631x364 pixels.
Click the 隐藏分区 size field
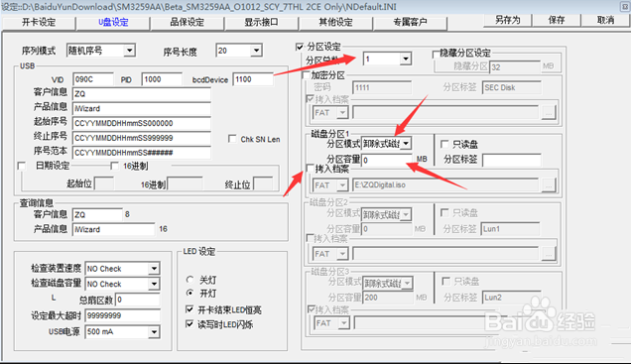click(x=515, y=67)
